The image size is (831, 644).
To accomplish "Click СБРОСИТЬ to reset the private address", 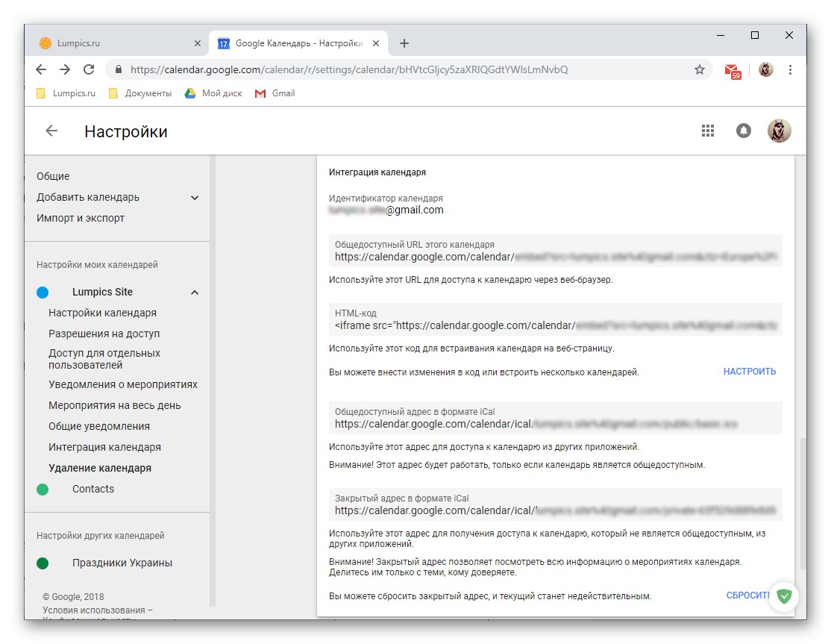I will click(747, 595).
